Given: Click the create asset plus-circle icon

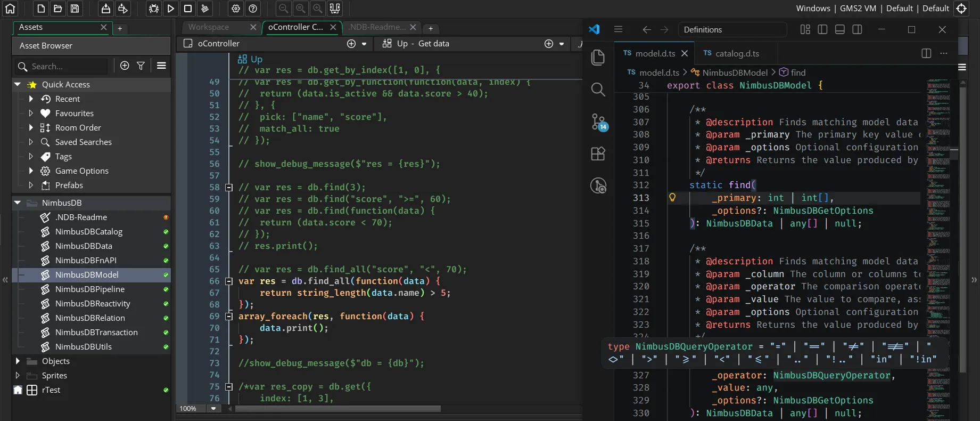Looking at the screenshot, I should [x=125, y=66].
